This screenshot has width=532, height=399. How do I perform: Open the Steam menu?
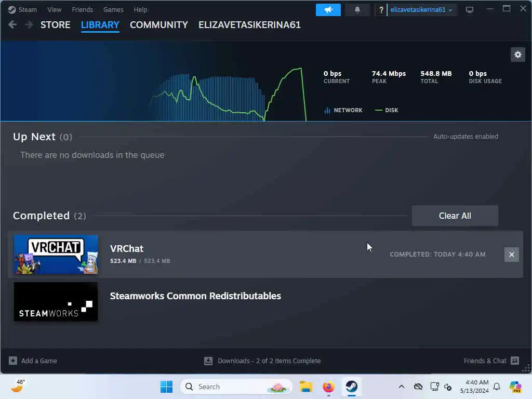pos(28,10)
